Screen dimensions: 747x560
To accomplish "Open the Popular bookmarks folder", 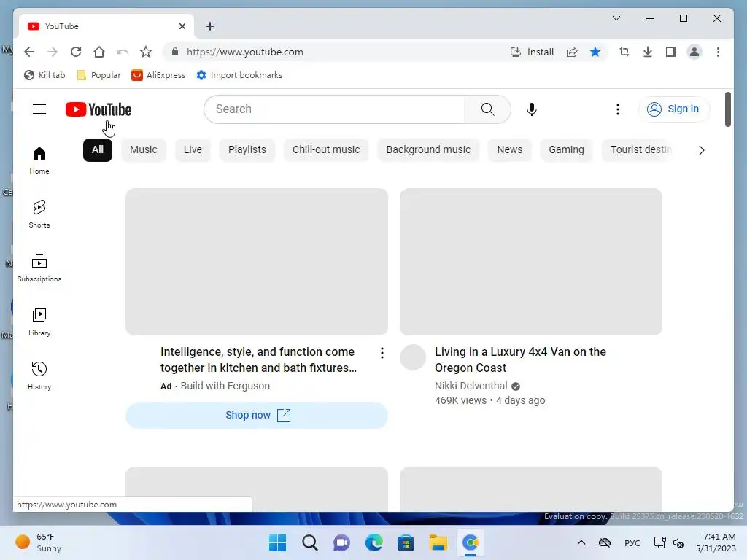I will [x=98, y=75].
